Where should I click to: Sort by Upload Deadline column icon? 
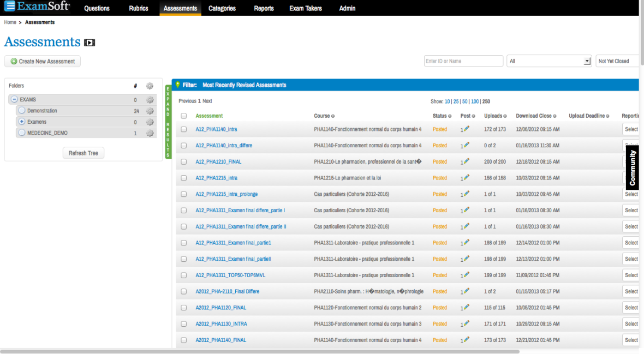(x=607, y=116)
